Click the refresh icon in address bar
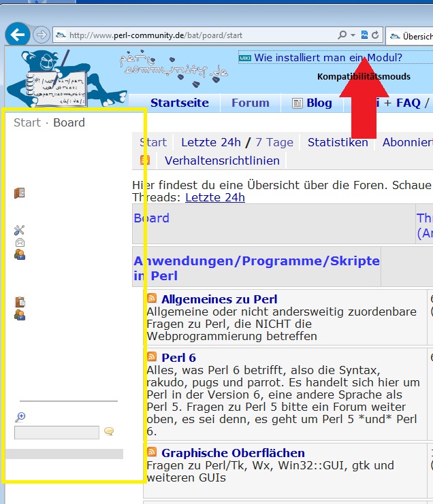The image size is (433, 504). pos(374,35)
